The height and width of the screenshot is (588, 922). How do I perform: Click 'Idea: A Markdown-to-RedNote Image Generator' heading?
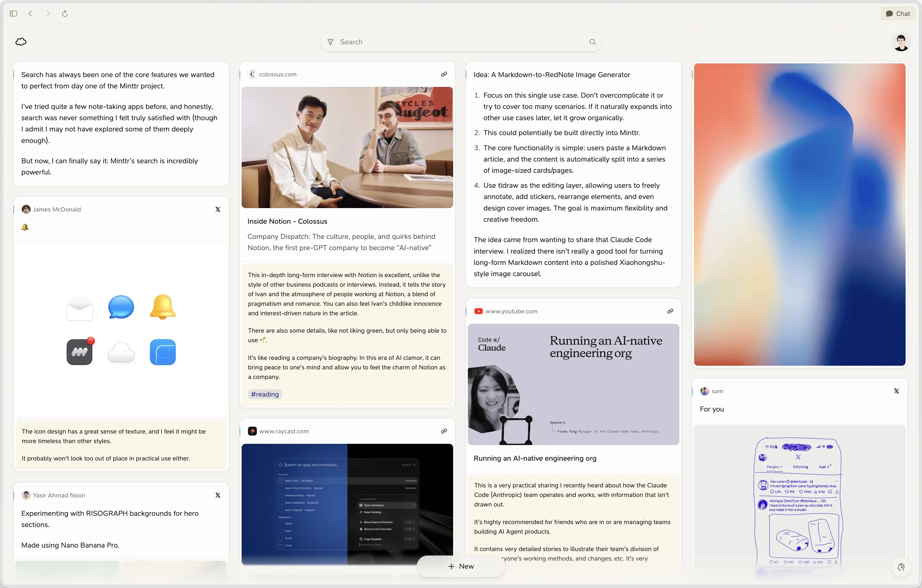(x=552, y=75)
